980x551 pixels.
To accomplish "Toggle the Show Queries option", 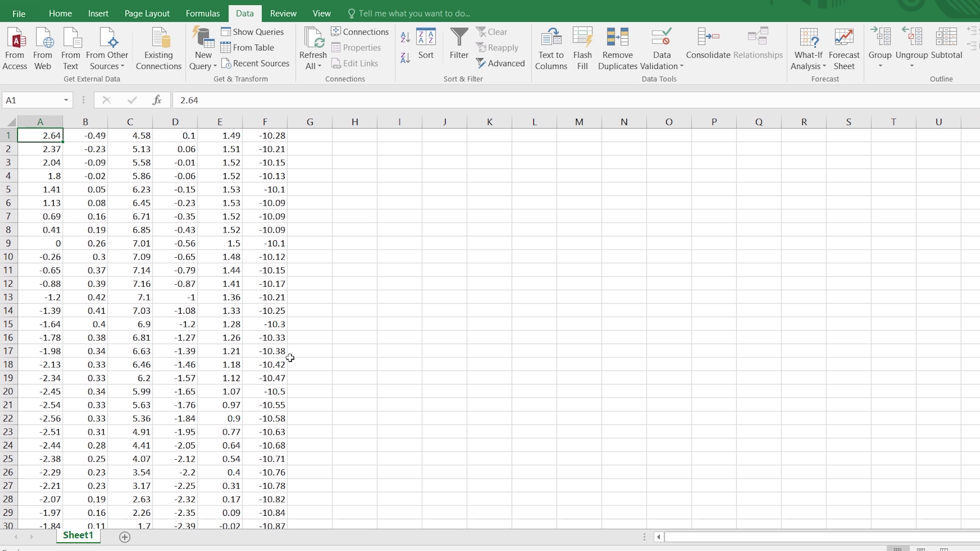I will pyautogui.click(x=253, y=32).
